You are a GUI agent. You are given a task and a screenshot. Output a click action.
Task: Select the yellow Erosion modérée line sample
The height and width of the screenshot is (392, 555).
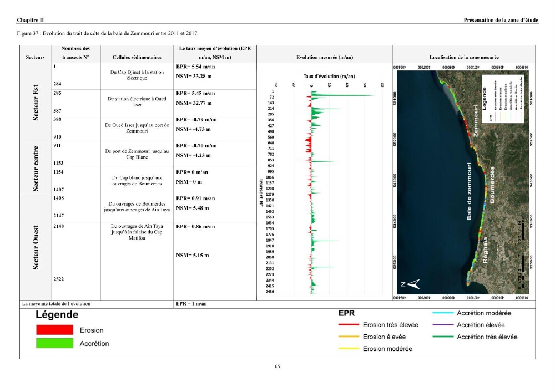pos(349,349)
